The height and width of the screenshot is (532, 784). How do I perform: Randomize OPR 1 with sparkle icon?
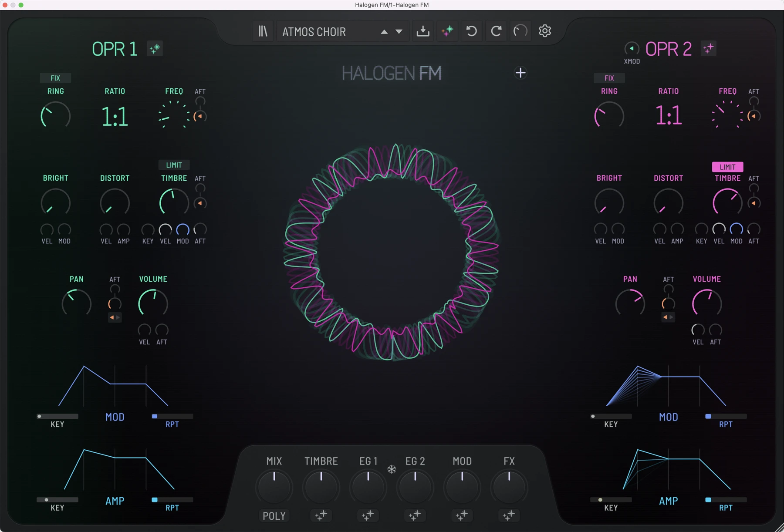(x=155, y=49)
